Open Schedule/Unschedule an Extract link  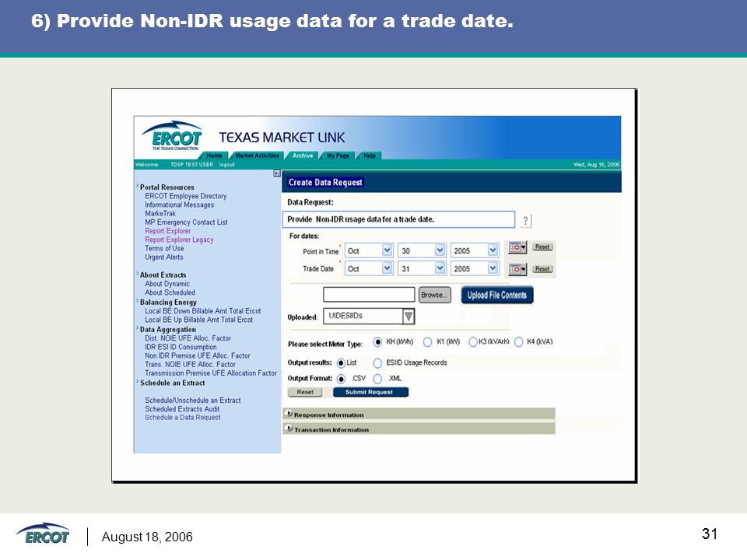click(193, 401)
